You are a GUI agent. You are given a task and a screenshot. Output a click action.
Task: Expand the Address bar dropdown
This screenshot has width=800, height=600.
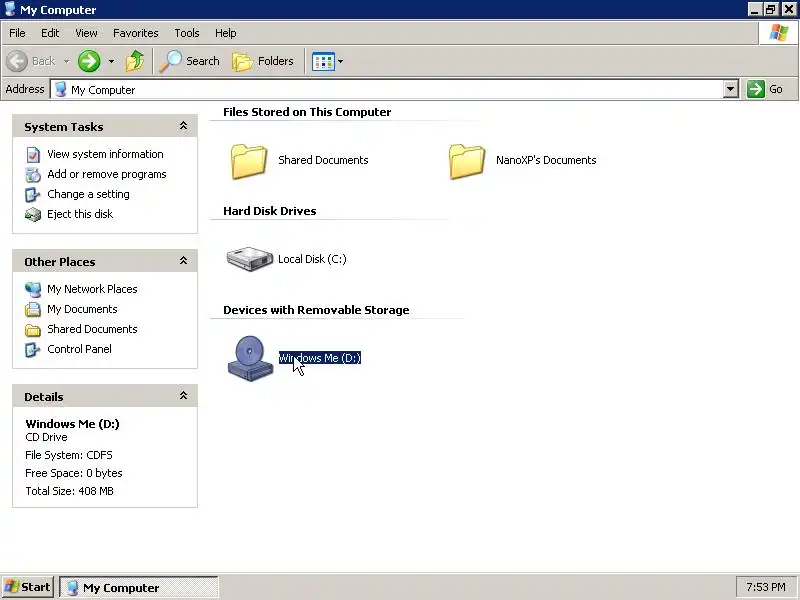pyautogui.click(x=731, y=89)
